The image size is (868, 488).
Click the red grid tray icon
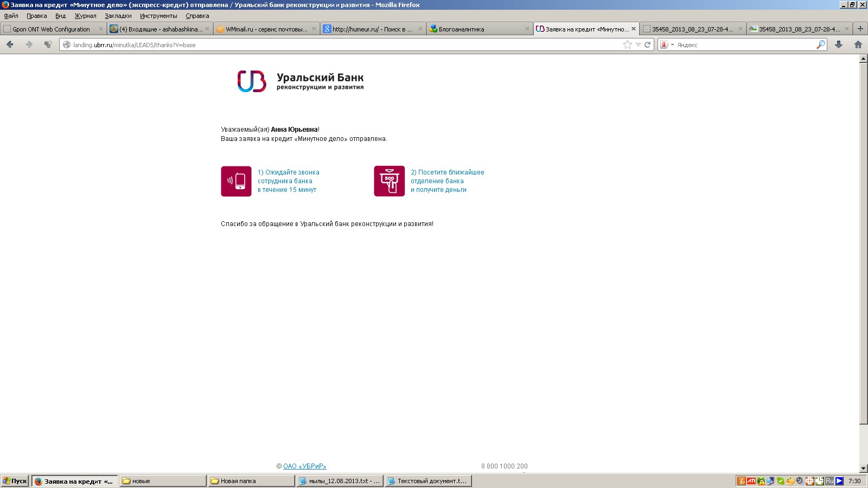[809, 481]
